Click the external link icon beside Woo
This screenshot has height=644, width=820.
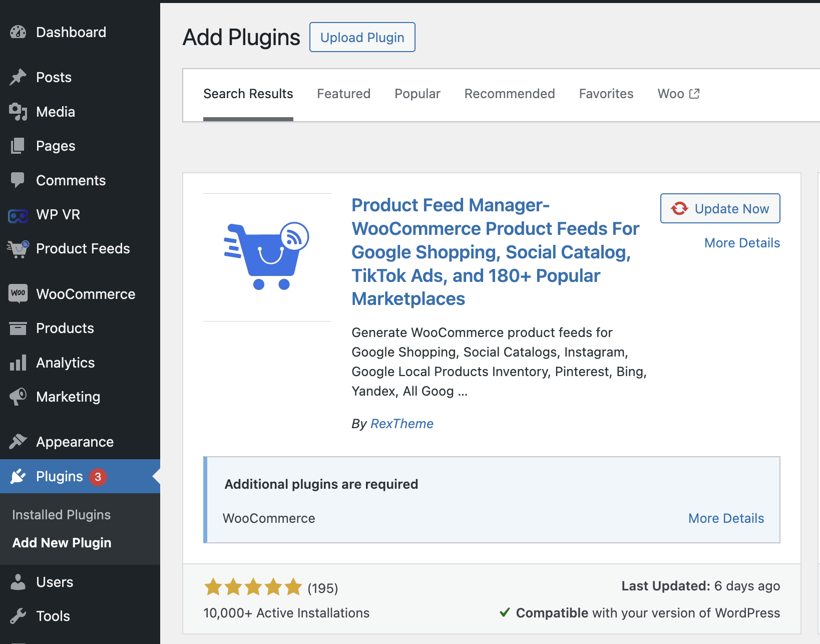(x=694, y=94)
